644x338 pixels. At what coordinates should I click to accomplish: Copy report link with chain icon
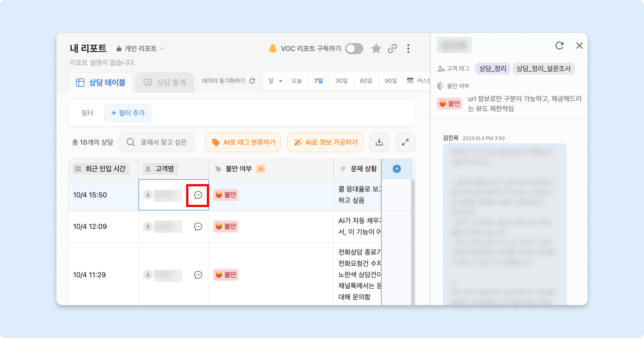pos(392,49)
